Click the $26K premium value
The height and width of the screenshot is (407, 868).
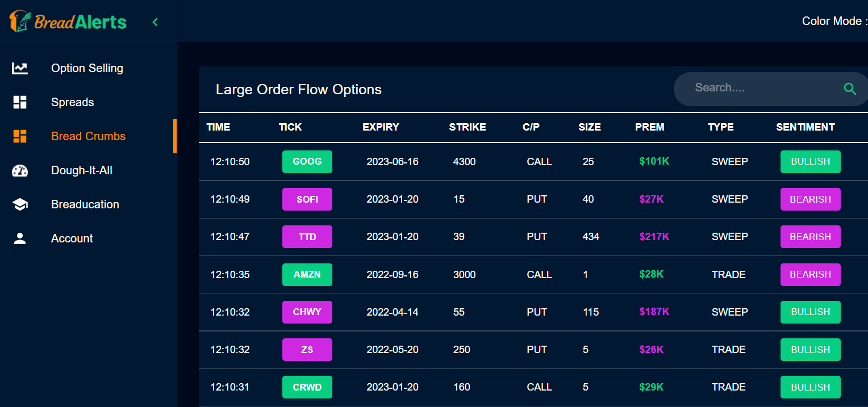coord(652,350)
